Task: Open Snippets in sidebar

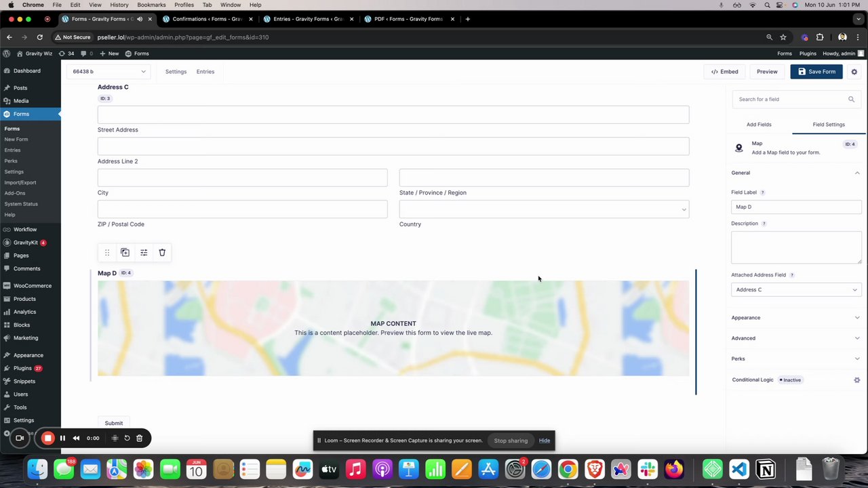Action: tap(24, 381)
